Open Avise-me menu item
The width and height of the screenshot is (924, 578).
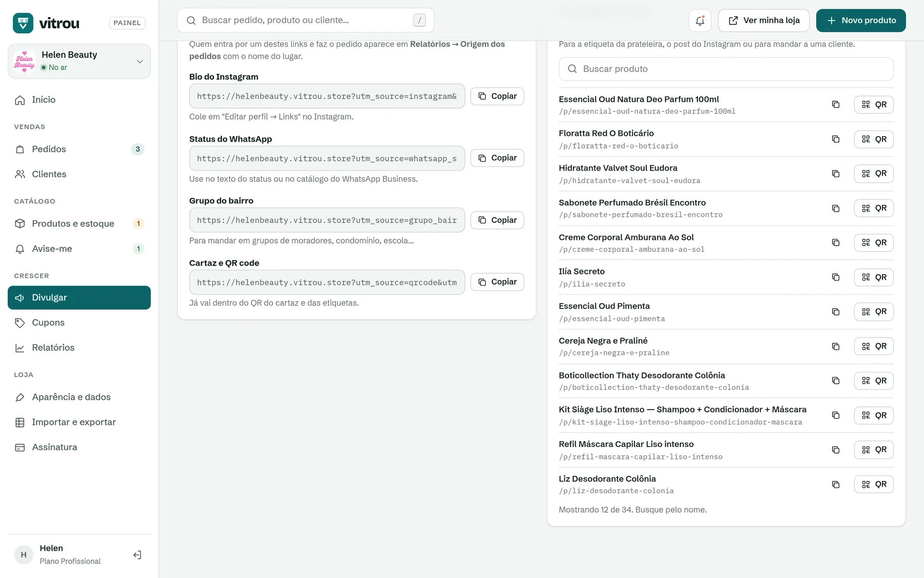point(79,249)
